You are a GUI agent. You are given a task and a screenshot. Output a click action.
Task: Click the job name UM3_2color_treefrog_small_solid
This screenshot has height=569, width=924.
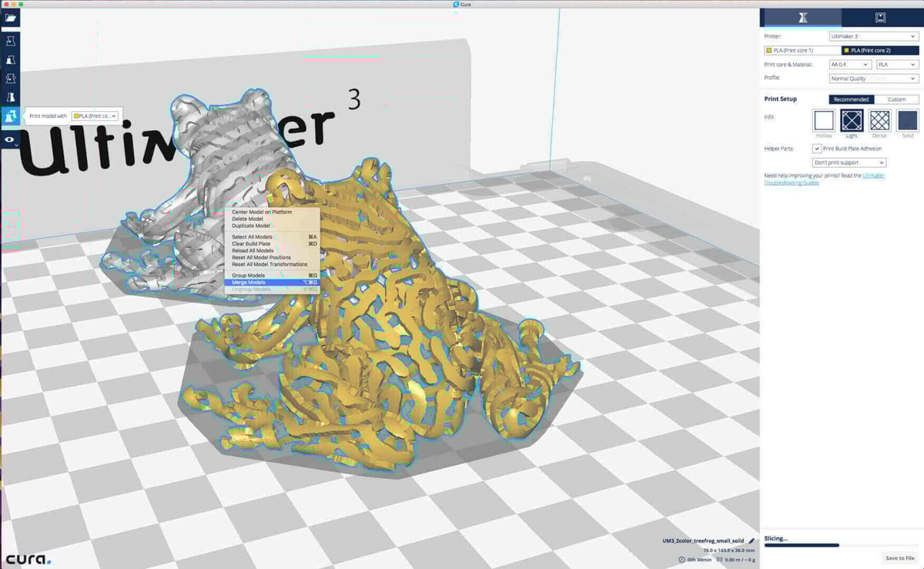point(702,541)
